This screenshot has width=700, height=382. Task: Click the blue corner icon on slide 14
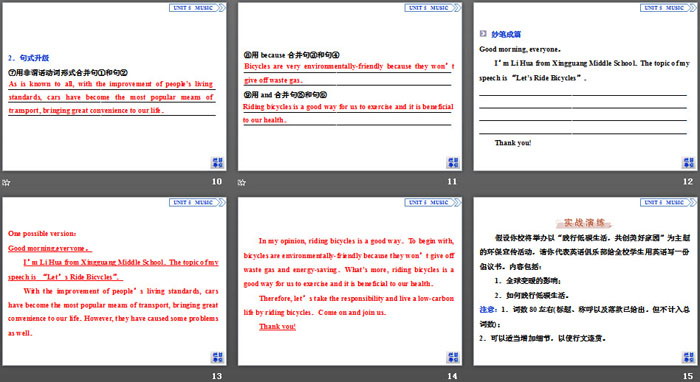[x=453, y=357]
